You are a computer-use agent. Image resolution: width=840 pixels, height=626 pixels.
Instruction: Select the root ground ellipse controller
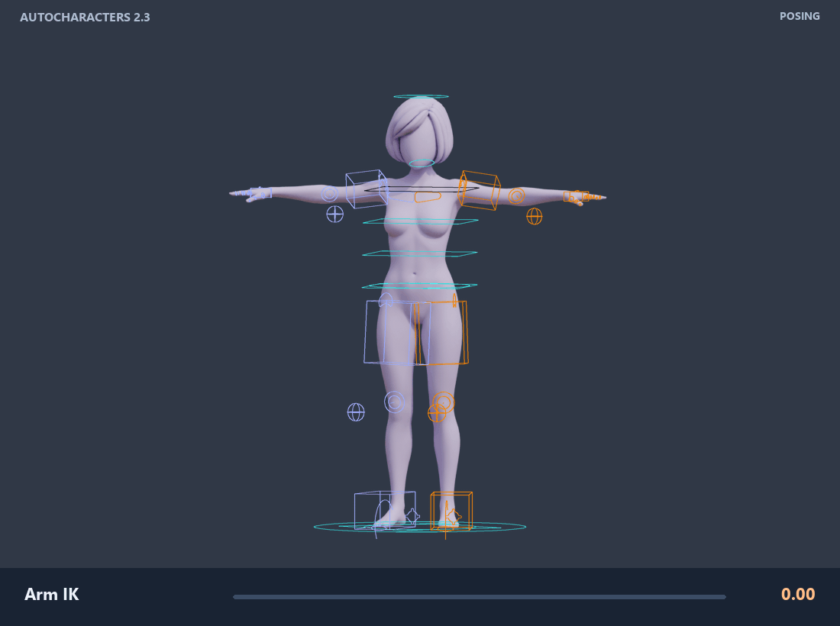[420, 527]
